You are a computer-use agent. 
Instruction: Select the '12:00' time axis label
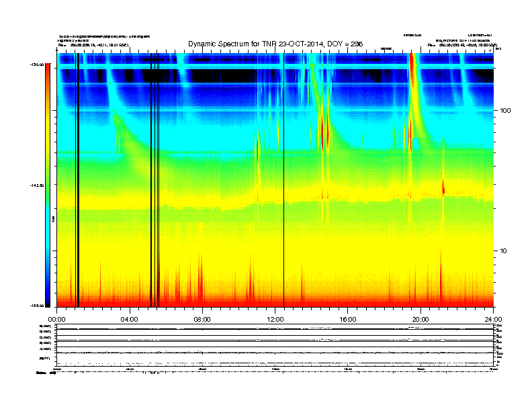[275, 320]
